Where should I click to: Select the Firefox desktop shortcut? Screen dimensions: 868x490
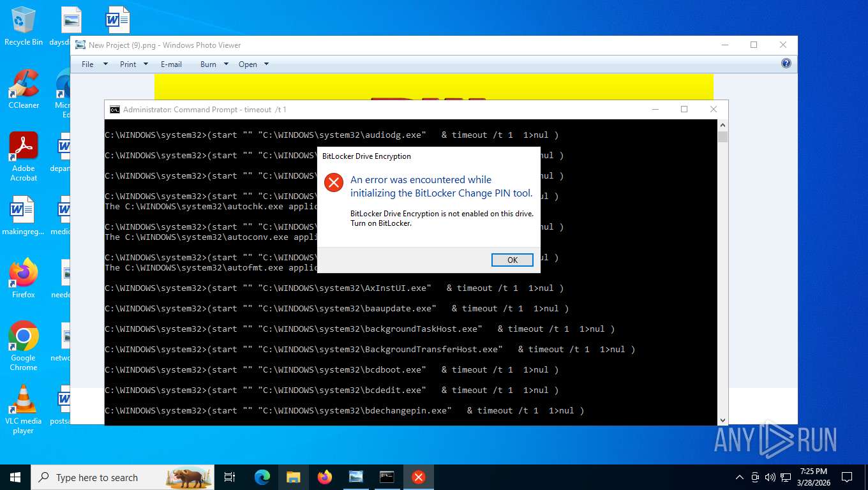pos(24,279)
